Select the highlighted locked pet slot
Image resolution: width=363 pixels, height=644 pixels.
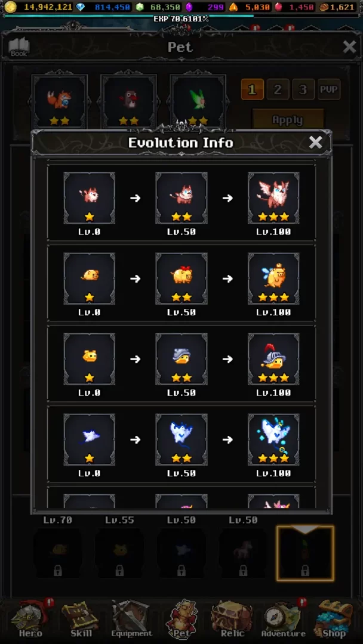pos(305,553)
